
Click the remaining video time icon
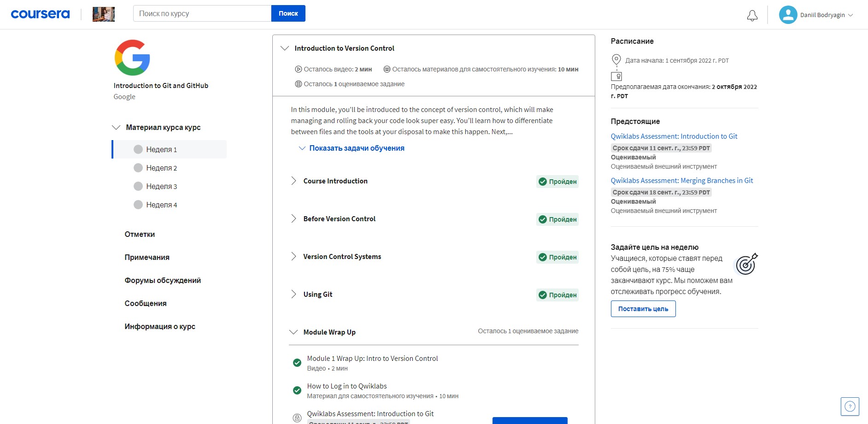(x=299, y=70)
